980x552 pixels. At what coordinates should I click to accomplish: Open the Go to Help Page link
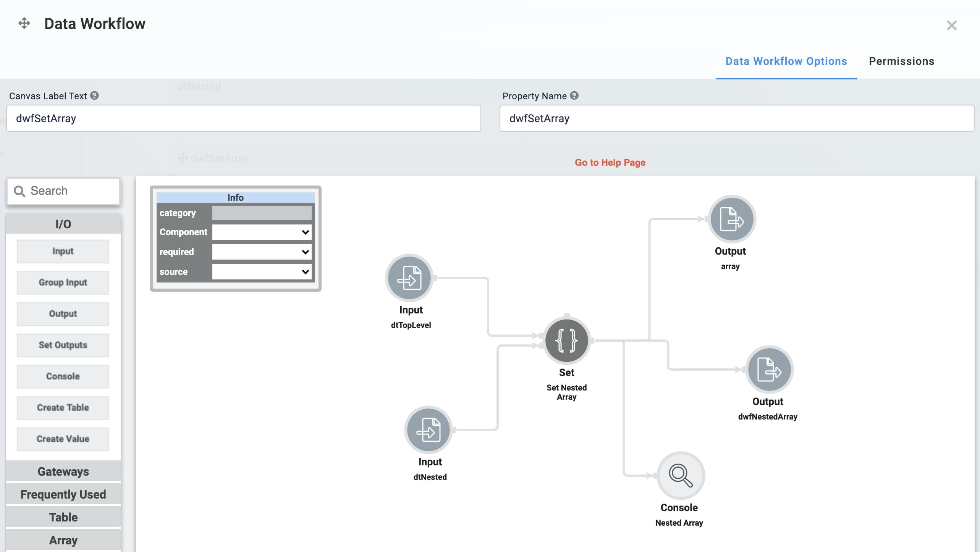click(x=610, y=163)
